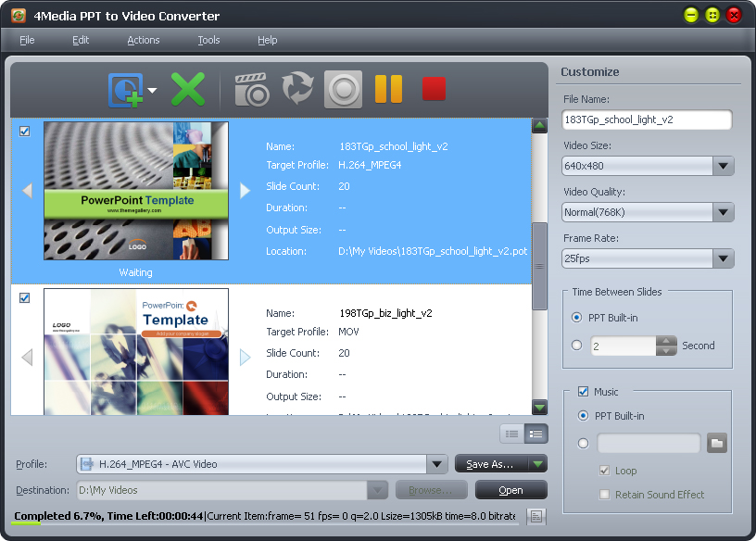Image resolution: width=756 pixels, height=541 pixels.
Task: Uncheck the 183TGp_school_light_v2 item checkbox
Action: point(25,132)
